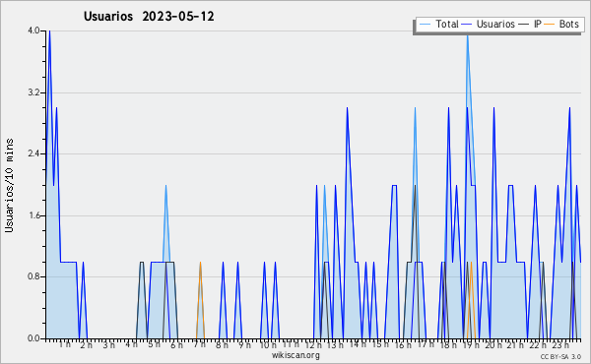
Task: Click the y-axis value 3.2
Action: [x=33, y=92]
